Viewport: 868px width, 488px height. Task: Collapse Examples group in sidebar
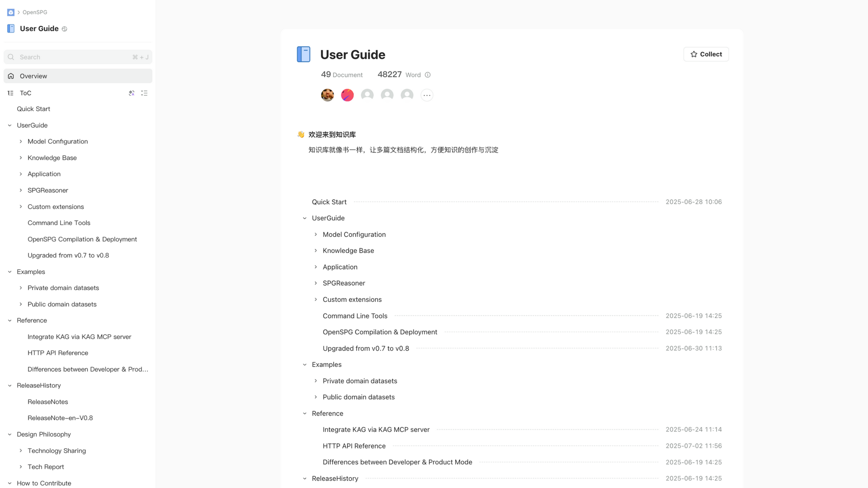coord(9,272)
